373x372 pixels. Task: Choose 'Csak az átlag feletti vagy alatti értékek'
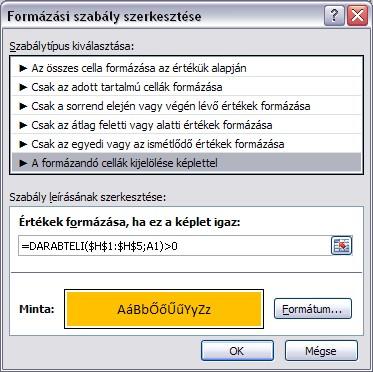[x=186, y=125]
